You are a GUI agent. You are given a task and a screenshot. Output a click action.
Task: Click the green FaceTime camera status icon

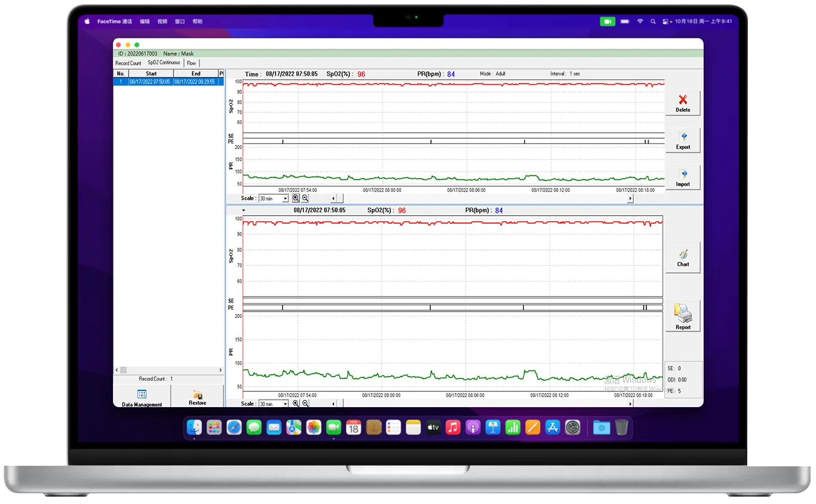click(607, 21)
